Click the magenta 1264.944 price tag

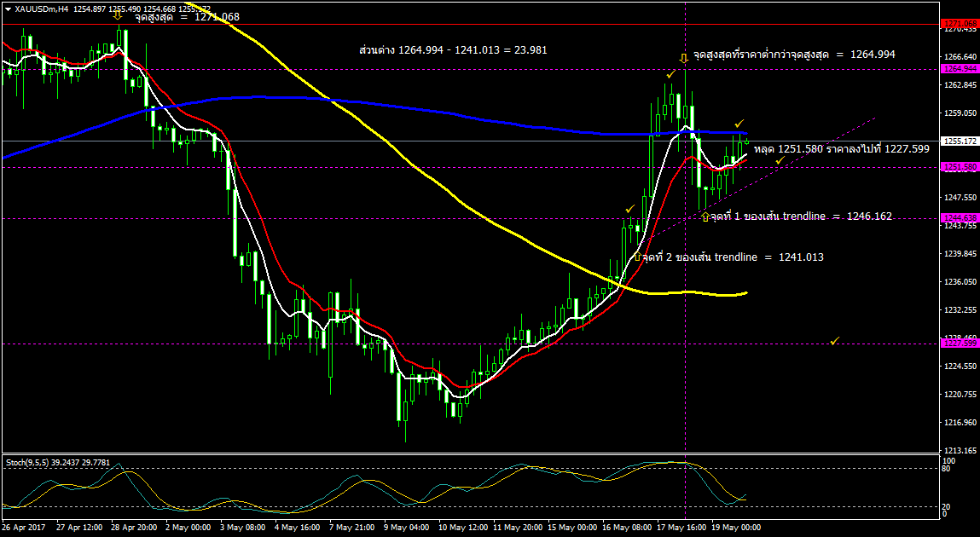pyautogui.click(x=960, y=69)
